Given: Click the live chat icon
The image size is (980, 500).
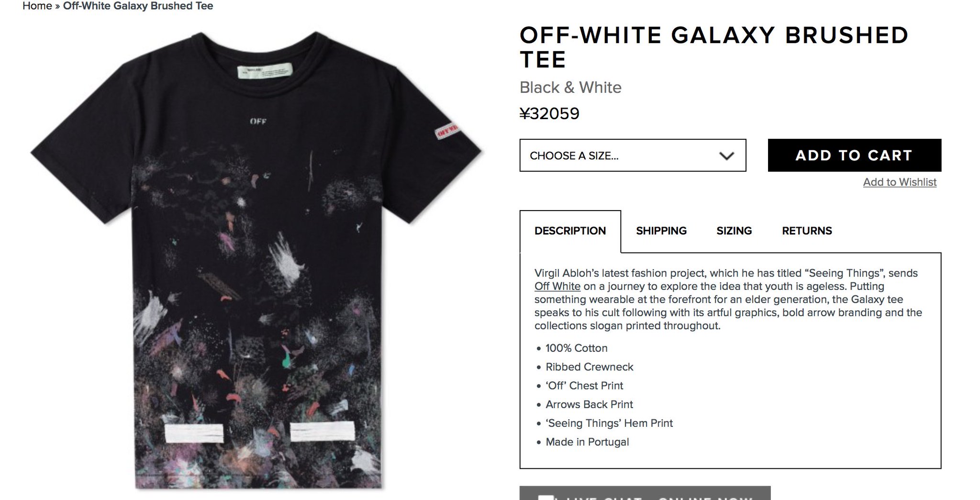Looking at the screenshot, I should (x=546, y=498).
